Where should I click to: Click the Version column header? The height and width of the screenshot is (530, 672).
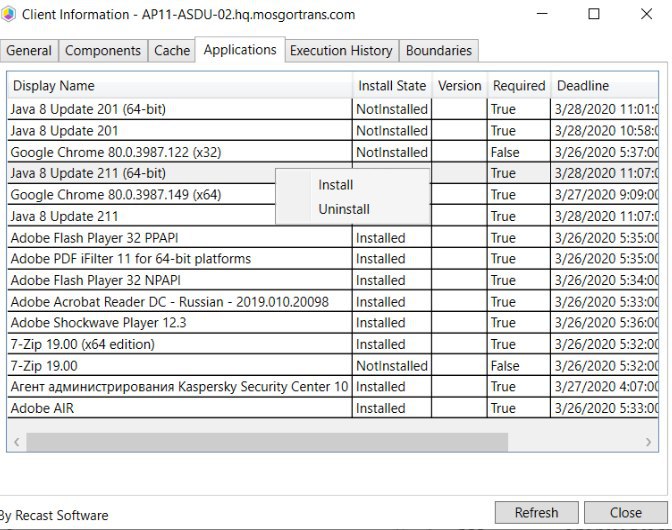(x=459, y=85)
